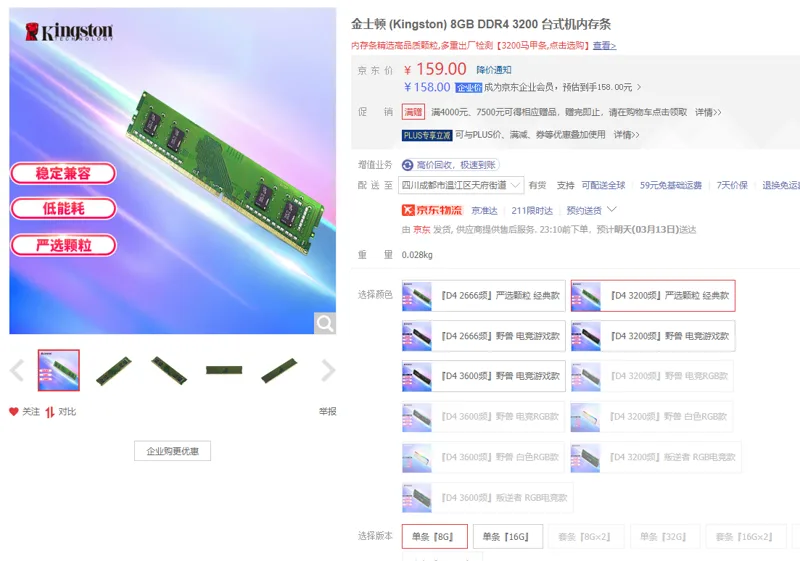Choose D4 3600频 叛逆者 RGB电竞款 option
The height and width of the screenshot is (561, 800).
[x=487, y=497]
